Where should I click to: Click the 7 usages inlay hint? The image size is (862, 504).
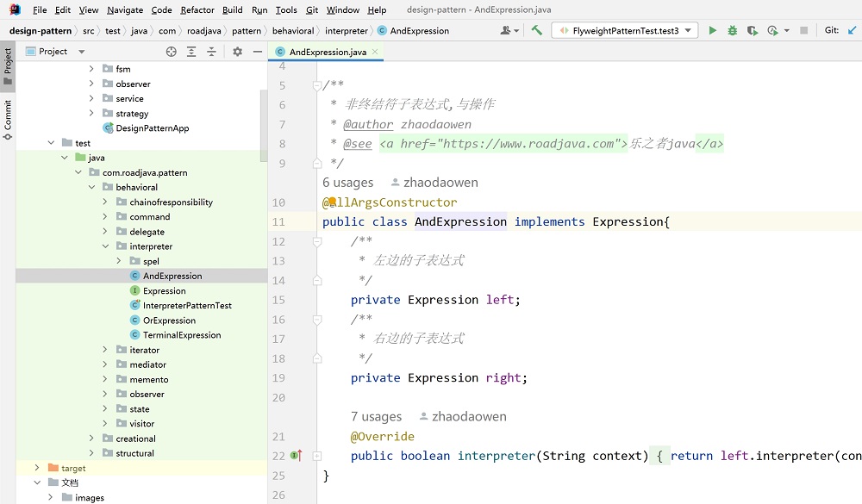coord(377,417)
